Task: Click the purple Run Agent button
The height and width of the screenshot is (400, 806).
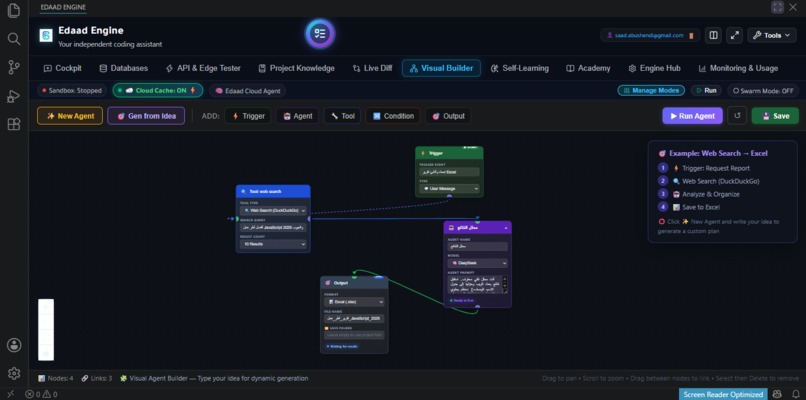Action: pos(692,116)
